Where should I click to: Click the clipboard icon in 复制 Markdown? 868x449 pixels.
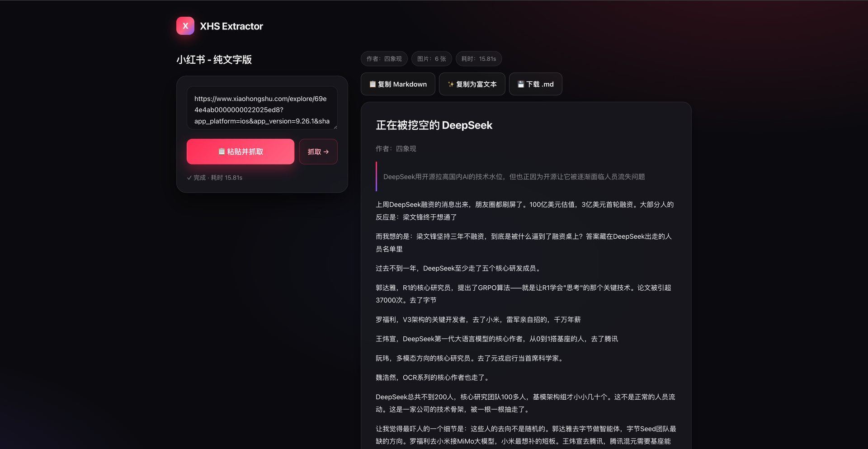click(x=373, y=84)
